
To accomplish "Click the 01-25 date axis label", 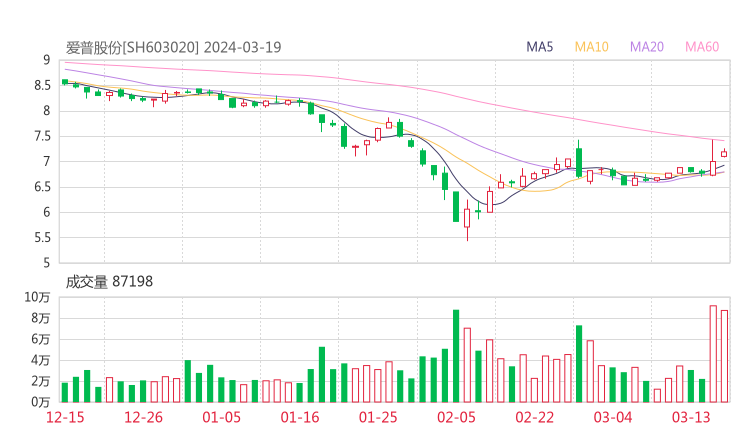I will tap(378, 417).
